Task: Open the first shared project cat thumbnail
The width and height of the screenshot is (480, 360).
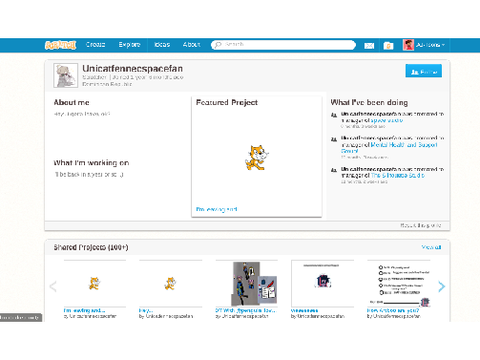Action: point(95,283)
